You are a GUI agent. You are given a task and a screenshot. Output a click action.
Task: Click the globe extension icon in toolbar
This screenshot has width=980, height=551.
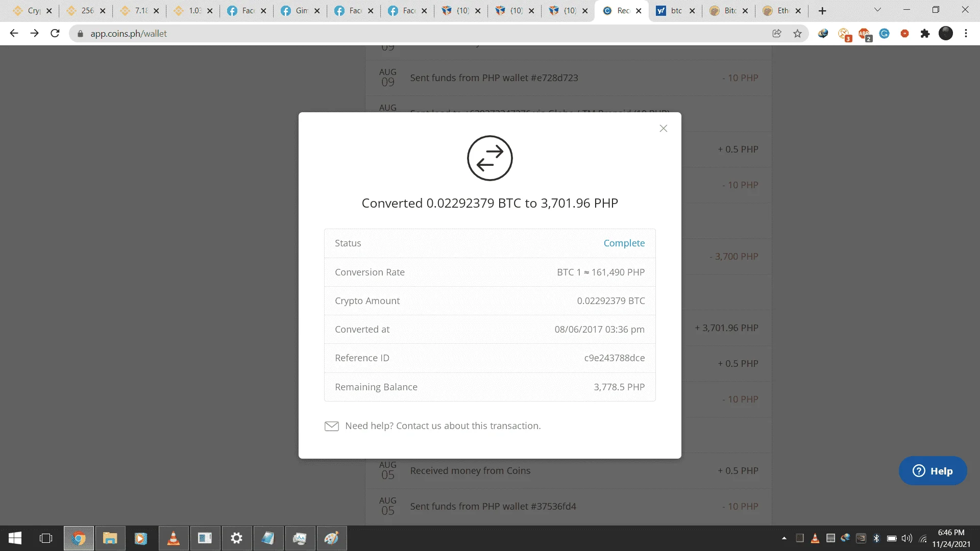tap(823, 34)
